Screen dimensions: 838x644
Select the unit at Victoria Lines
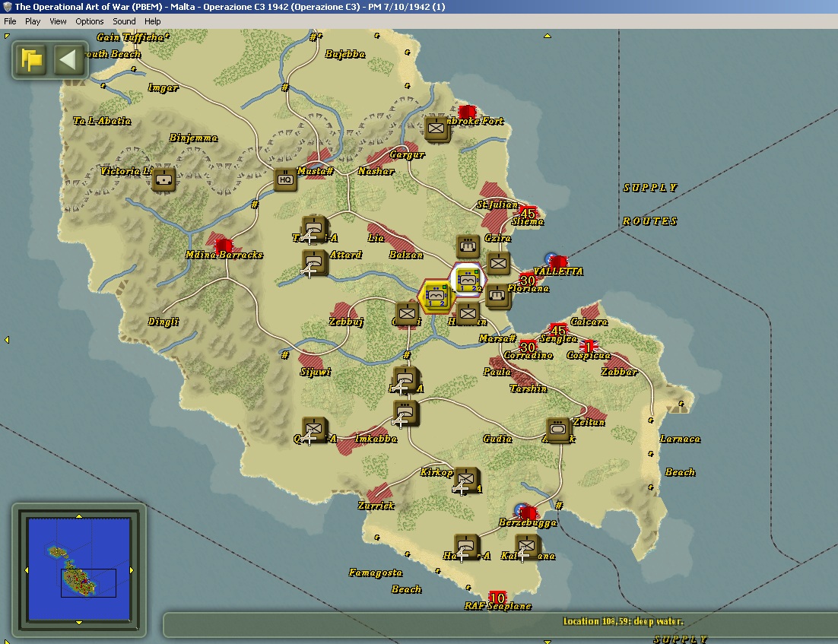tap(163, 179)
